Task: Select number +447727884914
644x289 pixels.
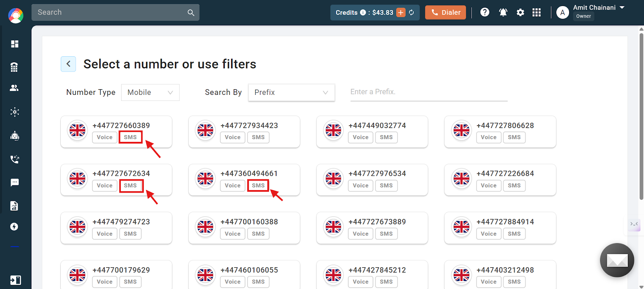Action: (500, 228)
